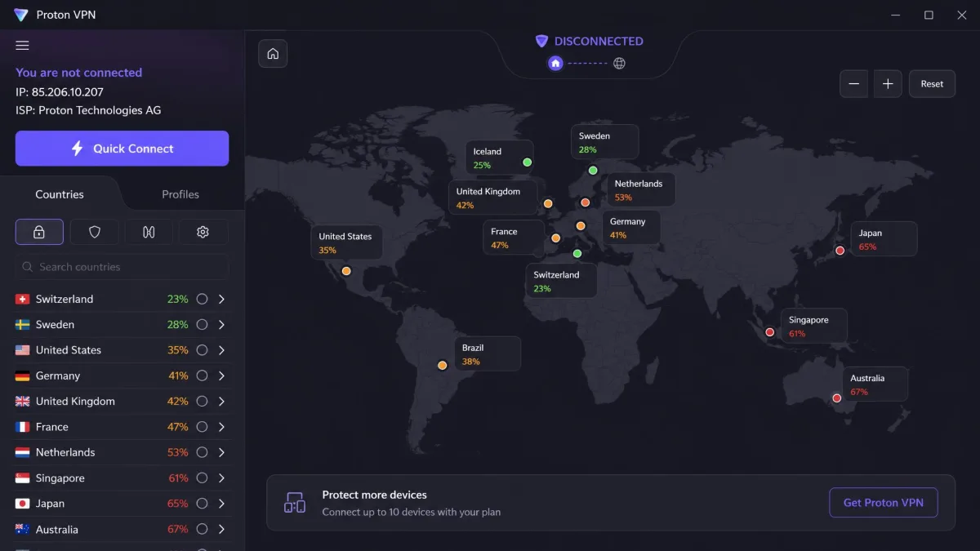The image size is (980, 551).
Task: Click the Sweden server dot on map
Action: pyautogui.click(x=593, y=171)
